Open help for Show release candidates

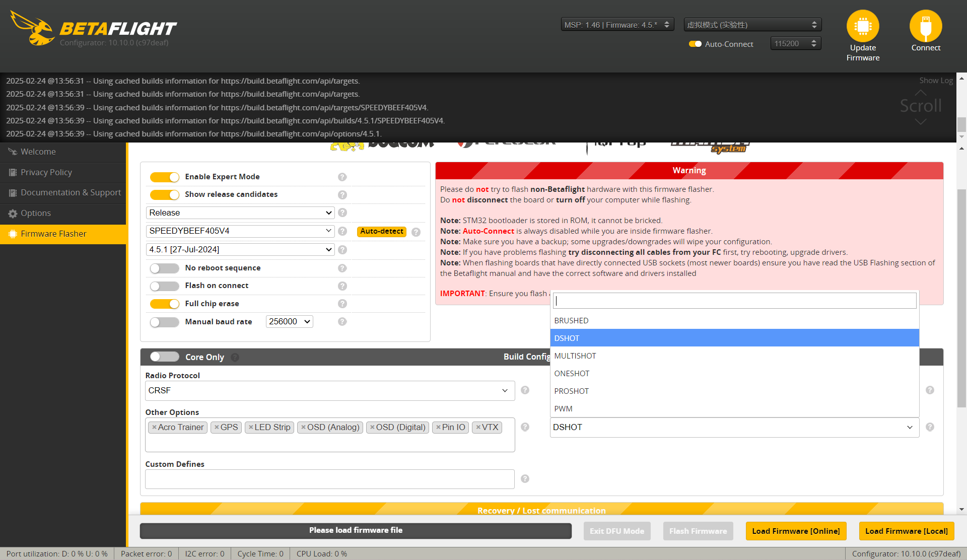(x=342, y=195)
